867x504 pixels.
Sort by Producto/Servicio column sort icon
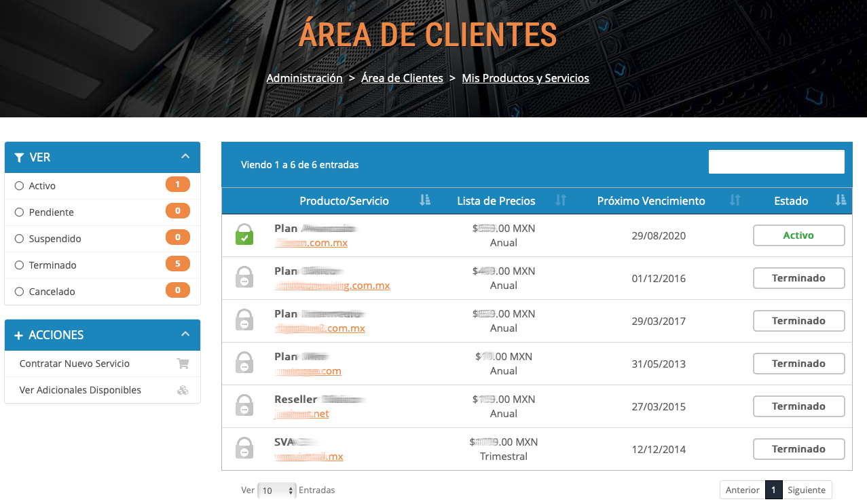[425, 200]
